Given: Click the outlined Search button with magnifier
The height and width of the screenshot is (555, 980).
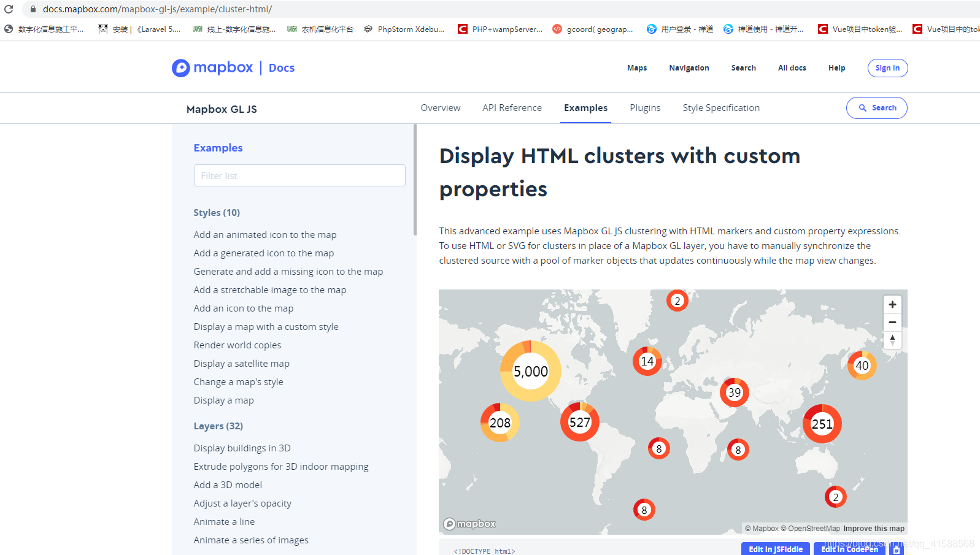Looking at the screenshot, I should click(877, 108).
